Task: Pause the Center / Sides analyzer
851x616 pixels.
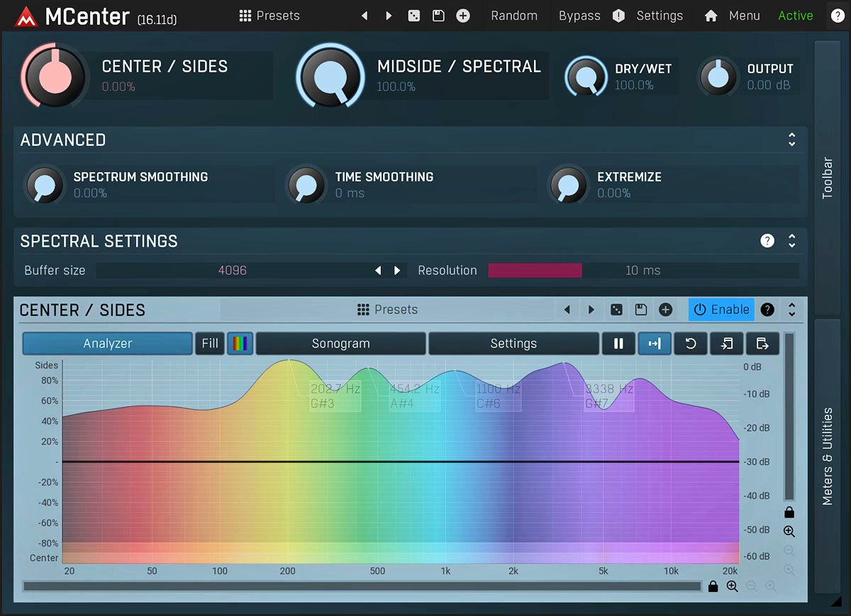Action: 618,343
